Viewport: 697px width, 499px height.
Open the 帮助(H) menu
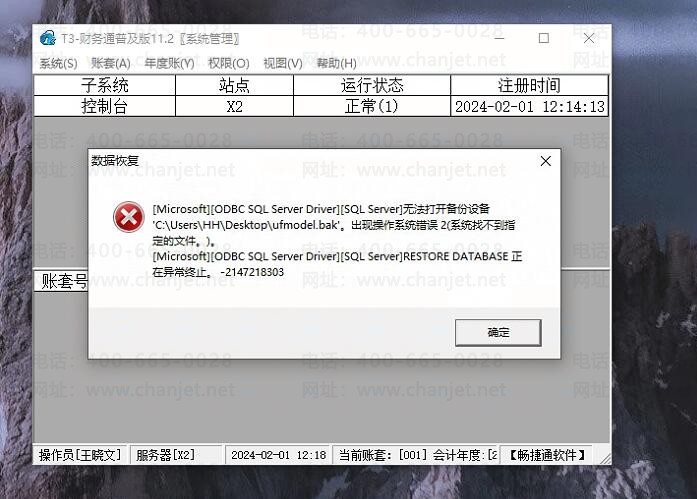[x=336, y=64]
